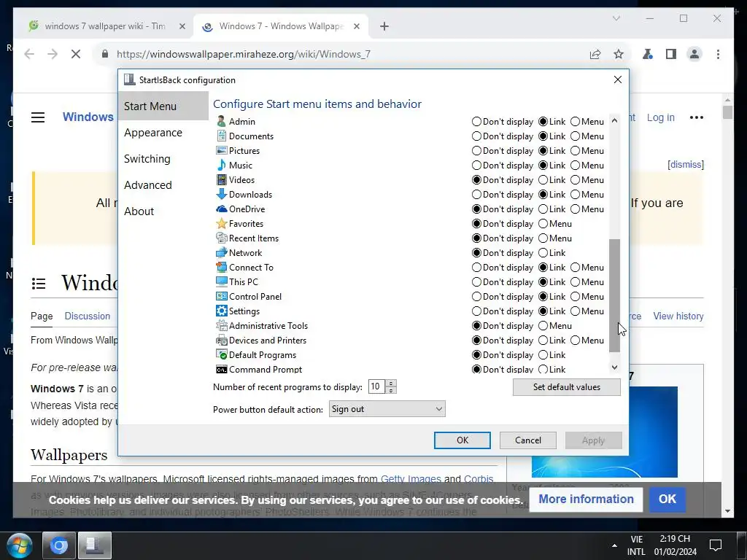Image resolution: width=747 pixels, height=560 pixels.
Task: Click the StartIsBack taskbar button
Action: tap(95, 545)
